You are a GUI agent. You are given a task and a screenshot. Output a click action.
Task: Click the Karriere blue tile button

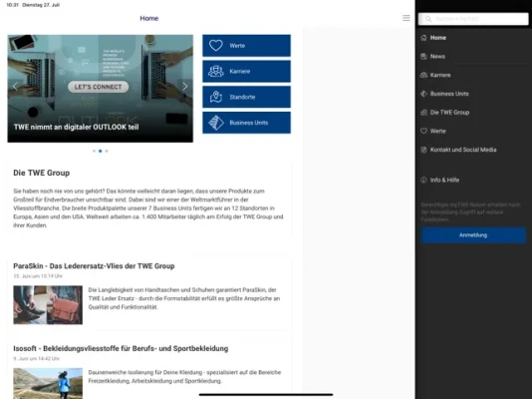(x=247, y=71)
